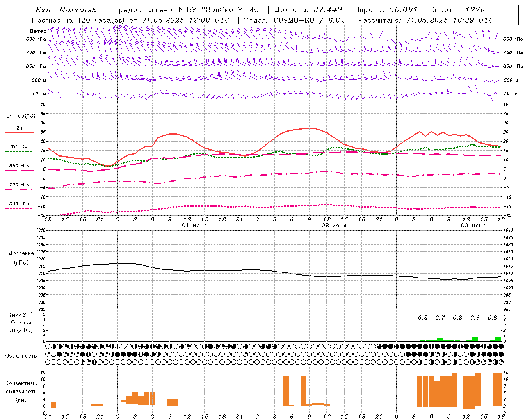Viewport: 525px width, 420px height.
Task: Click the 02 июня date label
Action: point(333,226)
